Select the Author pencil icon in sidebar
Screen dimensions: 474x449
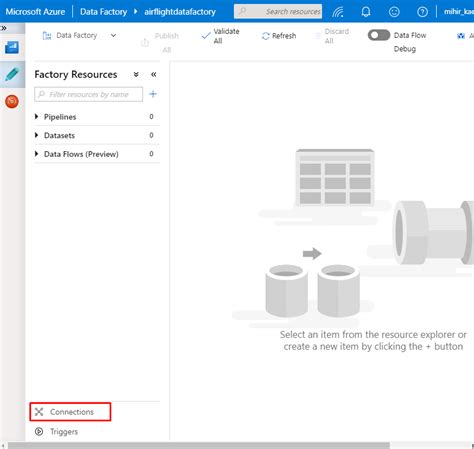tap(12, 74)
